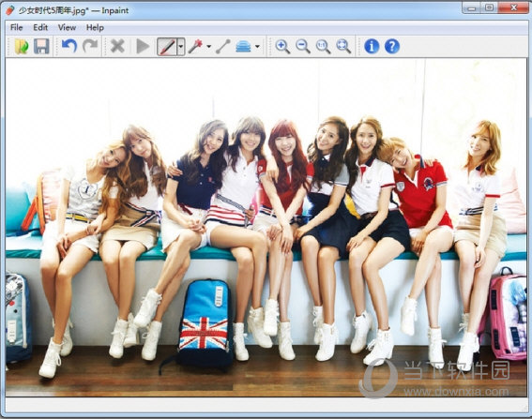Open the View menu
532x419 pixels.
tap(67, 27)
